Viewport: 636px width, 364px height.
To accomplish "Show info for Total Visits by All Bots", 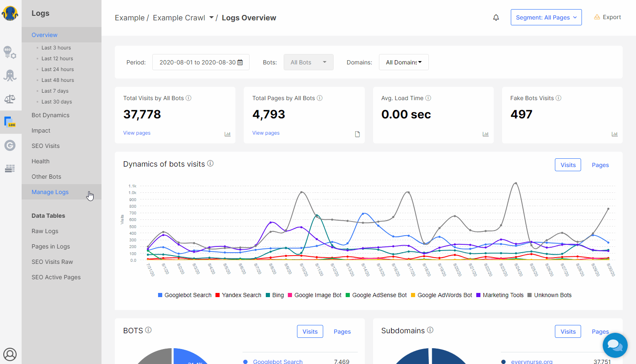I will [188, 98].
